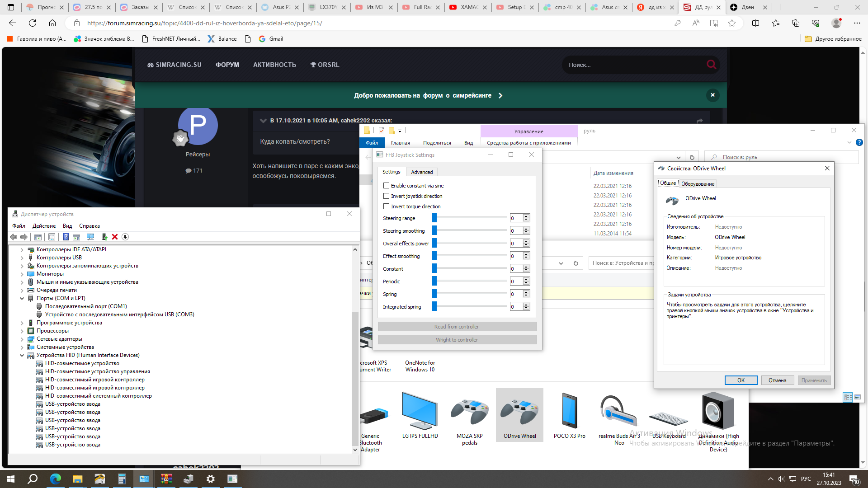Collapse Устройства HID tree branch
This screenshot has height=488, width=868.
pyautogui.click(x=22, y=355)
